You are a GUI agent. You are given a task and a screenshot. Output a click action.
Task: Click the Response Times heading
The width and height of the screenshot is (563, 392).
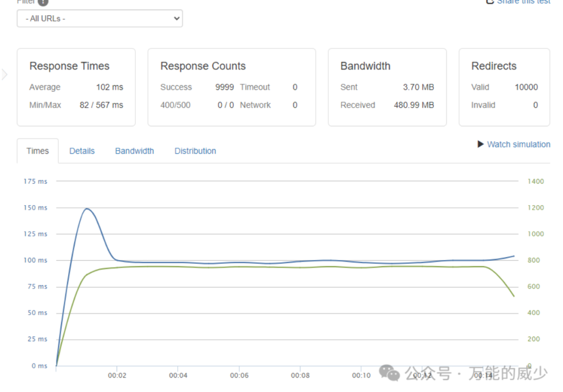click(x=69, y=66)
